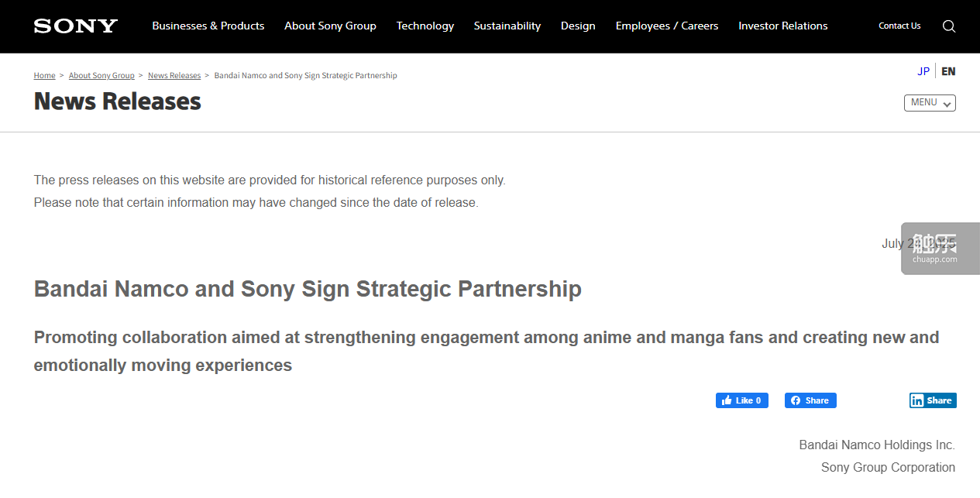The width and height of the screenshot is (980, 498).
Task: Open Businesses & Products menu
Action: pyautogui.click(x=208, y=26)
